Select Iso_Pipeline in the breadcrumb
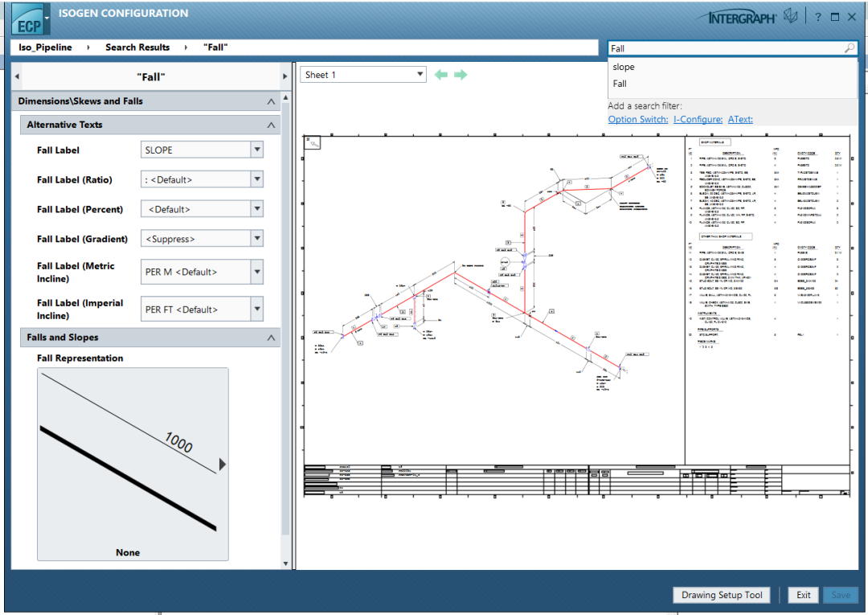This screenshot has height=615, width=868. [45, 47]
